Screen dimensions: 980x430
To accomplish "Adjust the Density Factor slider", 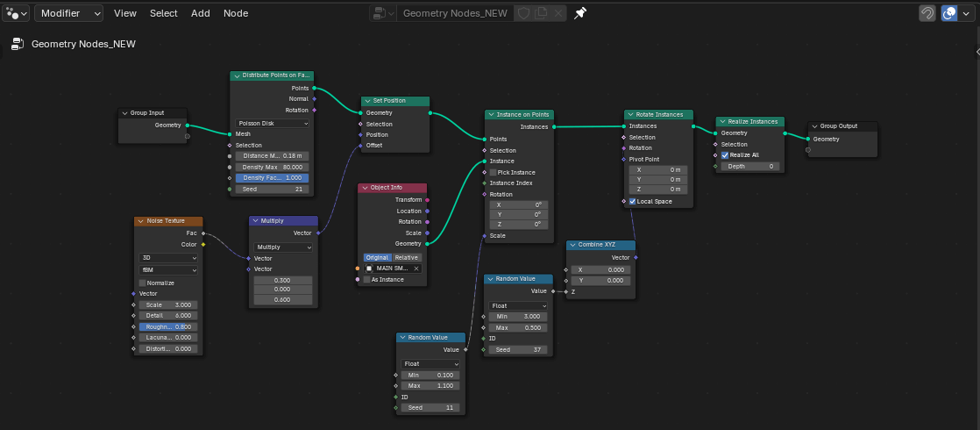I will click(273, 177).
